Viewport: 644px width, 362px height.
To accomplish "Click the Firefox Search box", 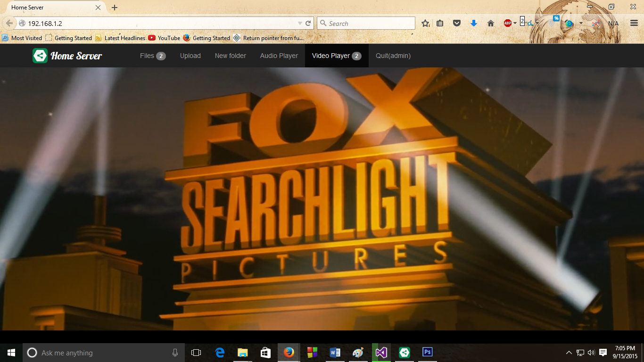I will click(x=366, y=23).
